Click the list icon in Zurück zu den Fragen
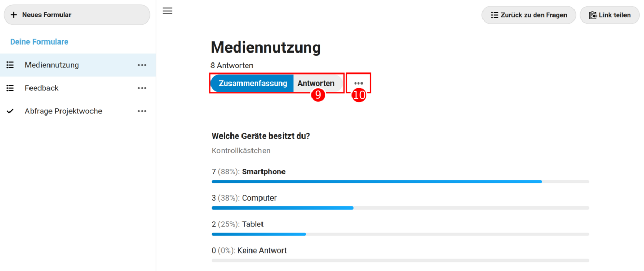This screenshot has height=271, width=644. coord(495,15)
